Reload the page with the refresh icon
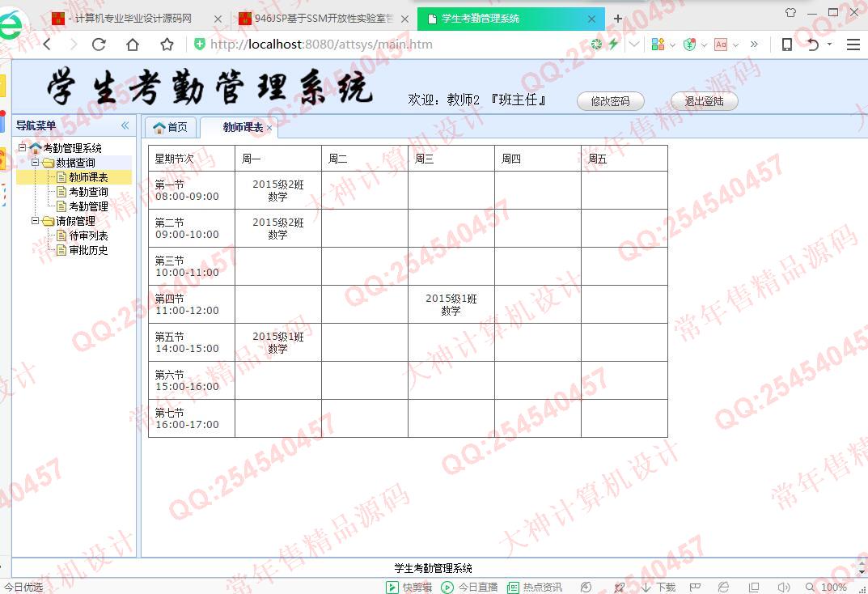This screenshot has width=868, height=594. point(99,45)
